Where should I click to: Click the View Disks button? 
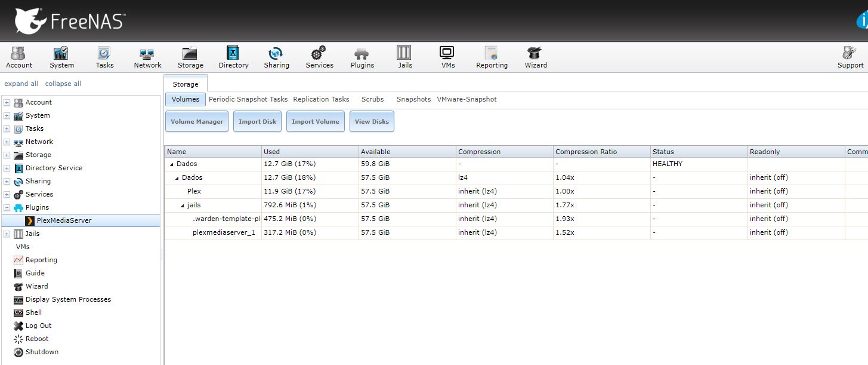tap(372, 121)
